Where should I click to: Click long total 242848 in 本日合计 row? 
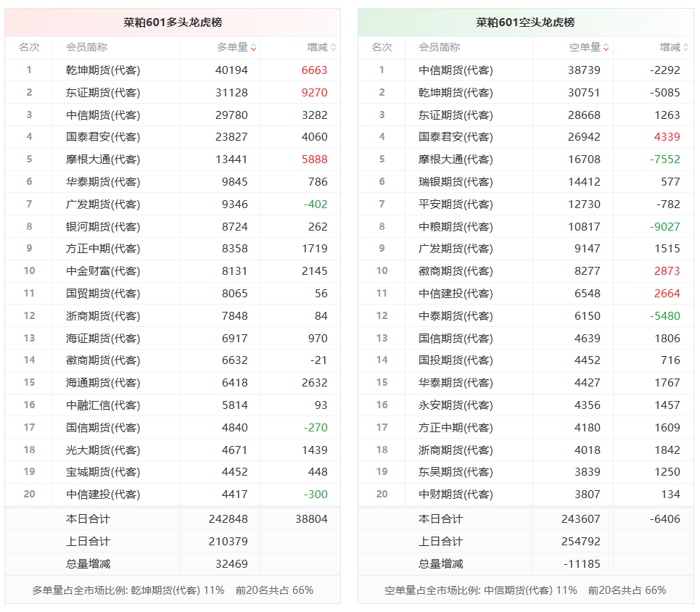click(x=228, y=518)
